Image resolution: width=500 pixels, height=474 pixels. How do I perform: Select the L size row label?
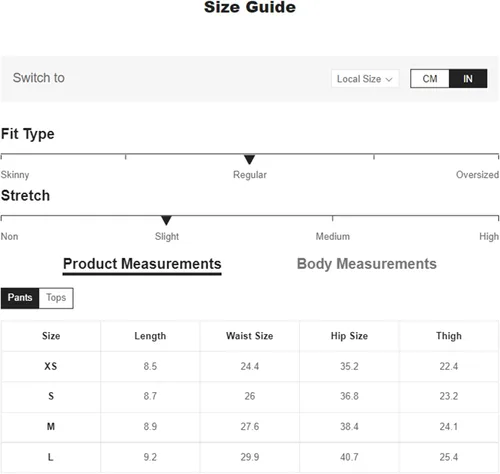[x=51, y=457]
